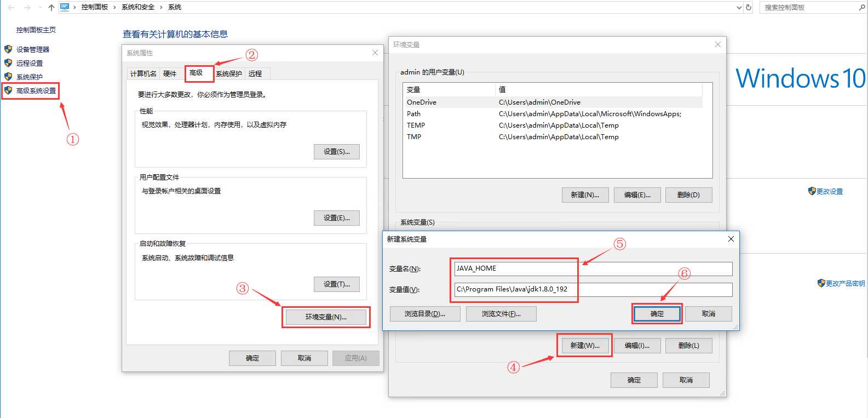Switch to the 硬件 tab
This screenshot has width=868, height=418.
tap(170, 73)
